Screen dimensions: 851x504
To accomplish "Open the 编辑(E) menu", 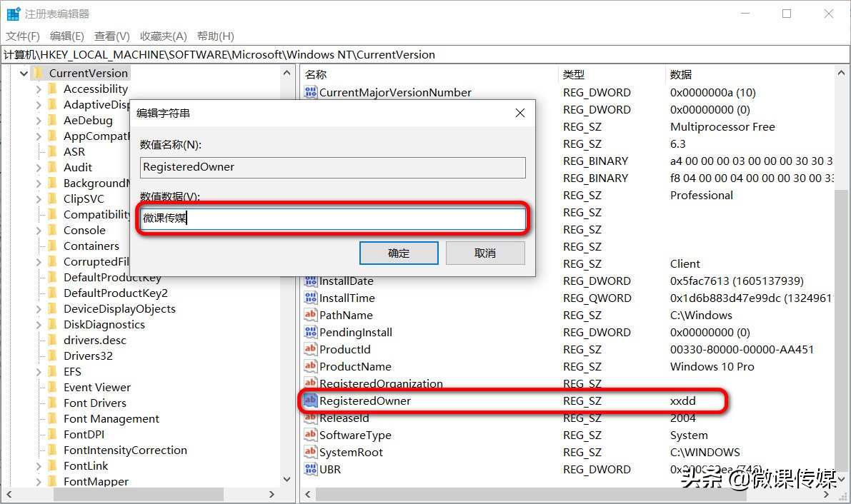I will point(66,36).
